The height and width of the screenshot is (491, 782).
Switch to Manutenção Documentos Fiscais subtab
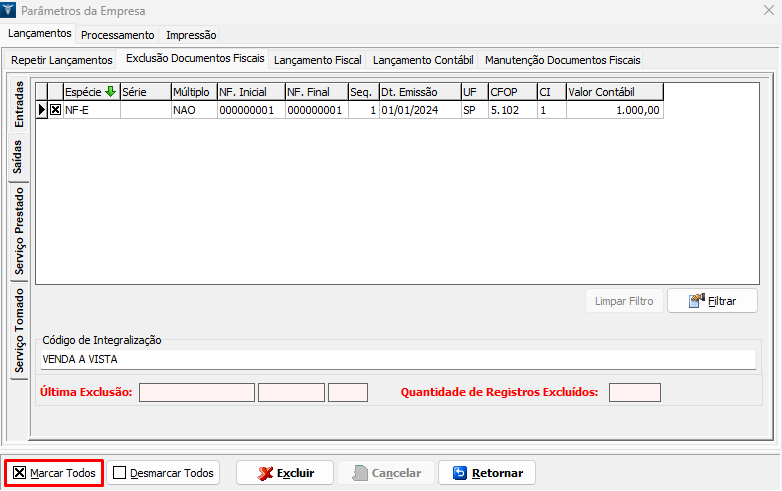point(562,60)
